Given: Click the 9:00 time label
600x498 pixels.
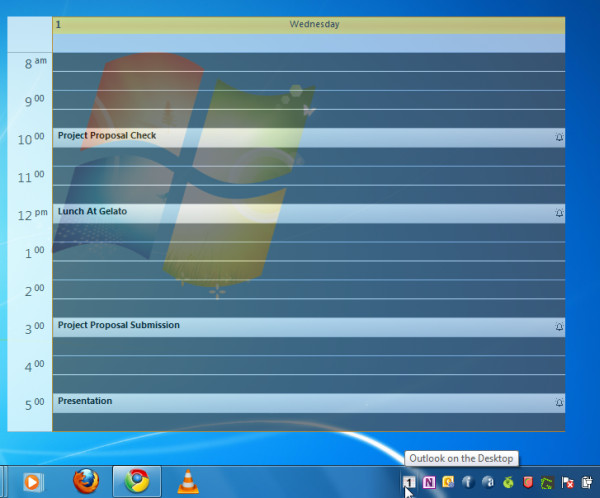Looking at the screenshot, I should pos(34,101).
